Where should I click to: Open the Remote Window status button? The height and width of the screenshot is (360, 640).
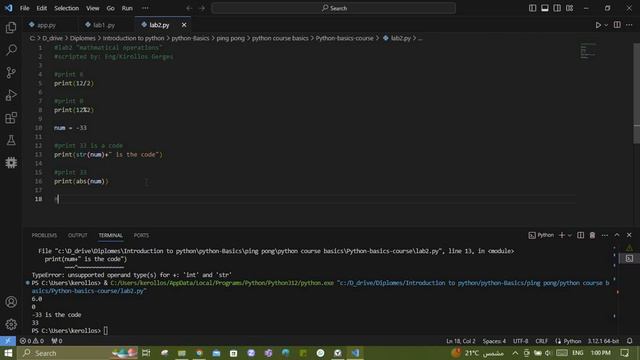tap(8, 341)
